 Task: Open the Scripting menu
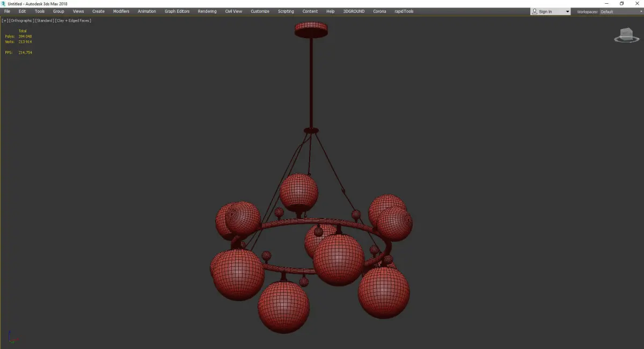(x=286, y=11)
